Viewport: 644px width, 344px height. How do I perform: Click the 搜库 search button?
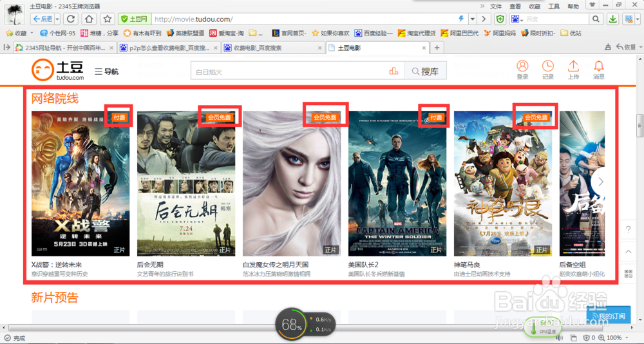(425, 72)
